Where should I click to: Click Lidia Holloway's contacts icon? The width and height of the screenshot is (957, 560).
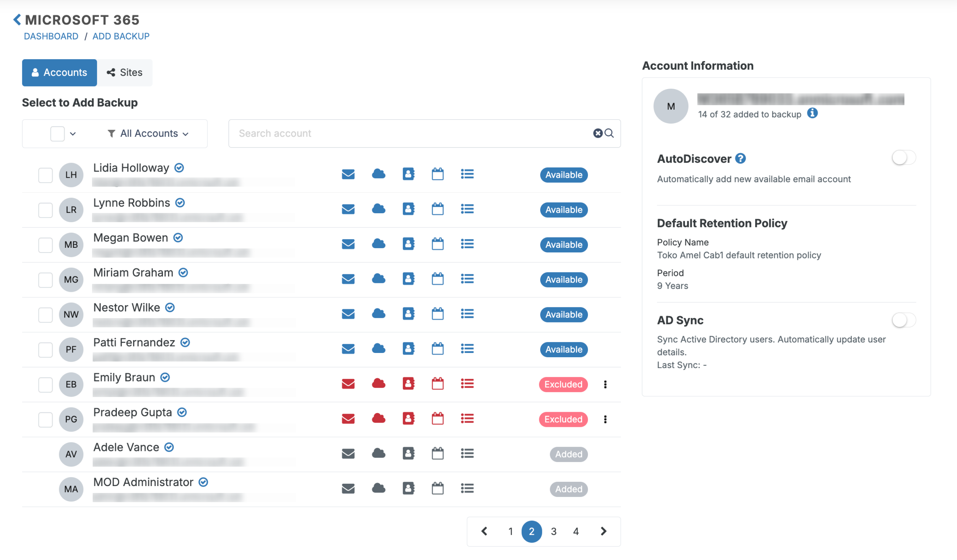[408, 174]
